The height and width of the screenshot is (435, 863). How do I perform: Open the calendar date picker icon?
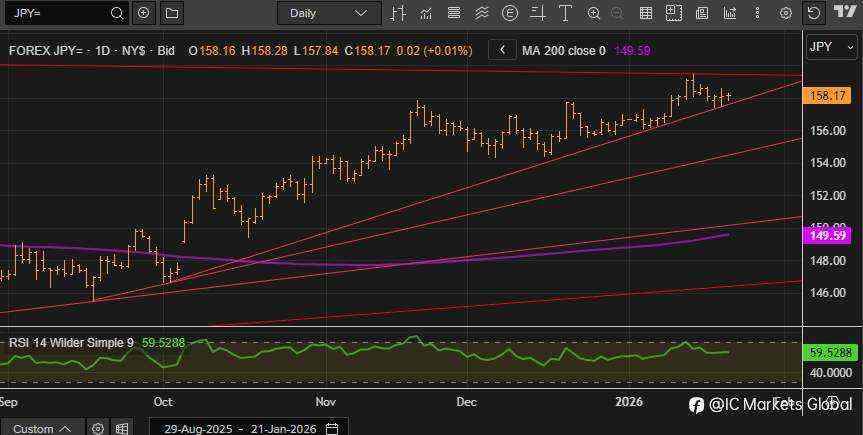332,428
